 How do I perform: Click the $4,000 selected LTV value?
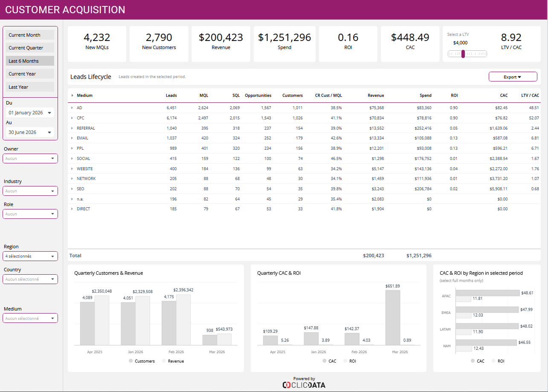(x=460, y=43)
